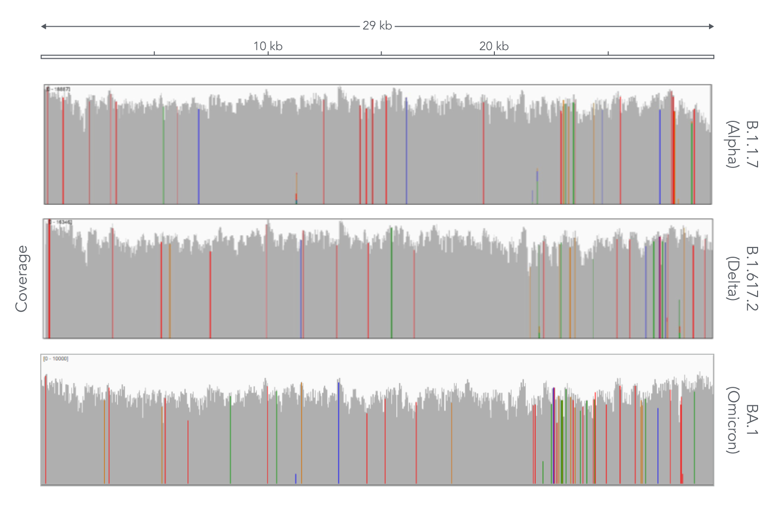Click the Delta track data range label
Screen dimensions: 777x532
coord(60,222)
